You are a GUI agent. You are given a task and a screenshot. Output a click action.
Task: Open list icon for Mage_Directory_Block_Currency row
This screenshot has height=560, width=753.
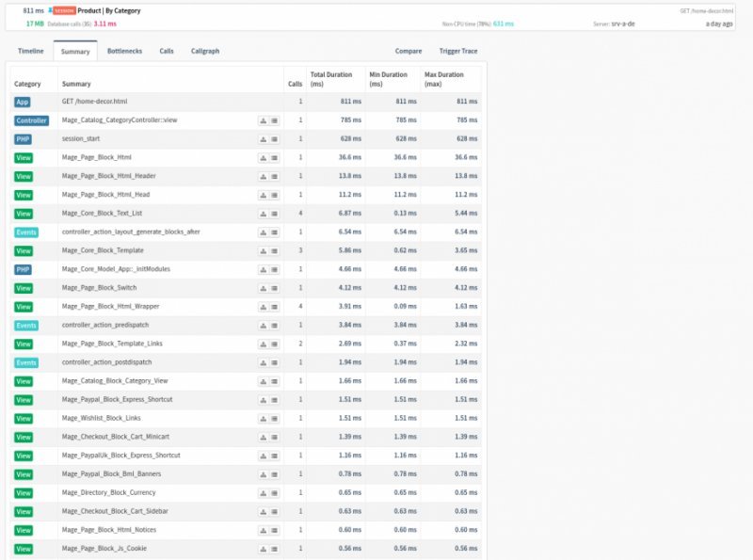coord(274,492)
